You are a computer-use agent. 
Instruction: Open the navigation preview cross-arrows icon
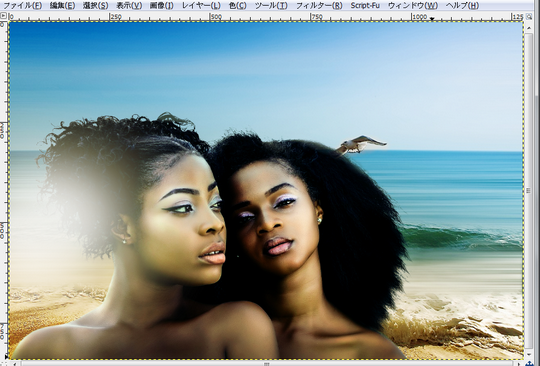(529, 363)
